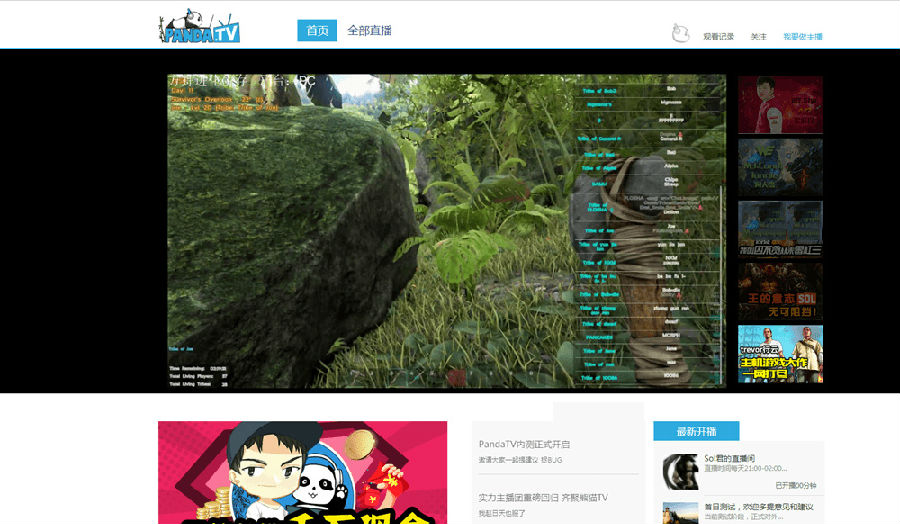This screenshot has width=900, height=524.
Task: Click the main live stream video player
Action: tap(447, 231)
